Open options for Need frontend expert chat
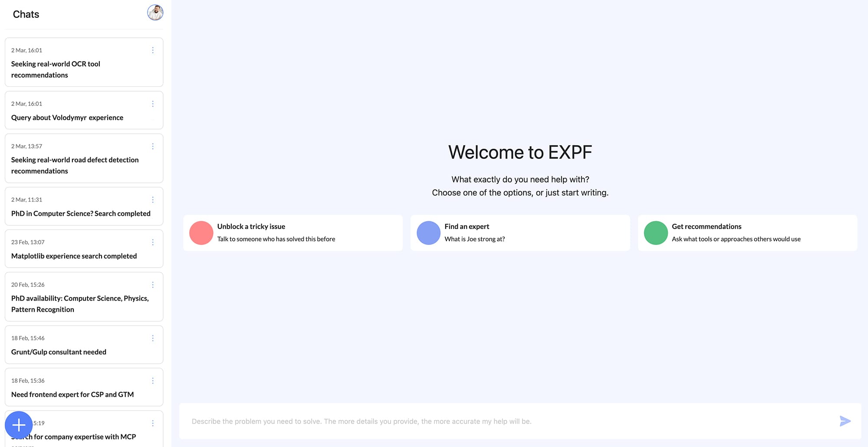Viewport: 868px width, 447px height. tap(153, 381)
